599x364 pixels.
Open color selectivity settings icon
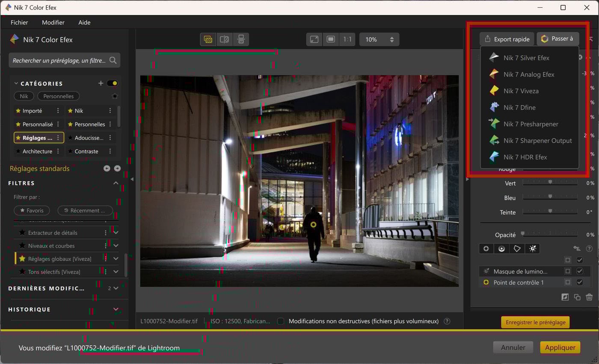click(x=577, y=249)
